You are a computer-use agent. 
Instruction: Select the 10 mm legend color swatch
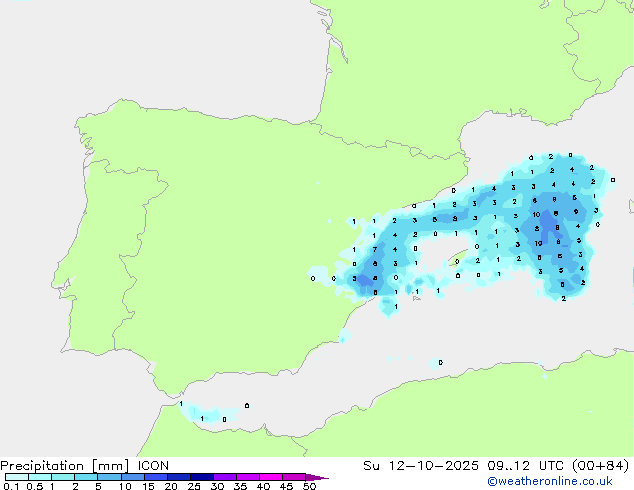(x=132, y=477)
